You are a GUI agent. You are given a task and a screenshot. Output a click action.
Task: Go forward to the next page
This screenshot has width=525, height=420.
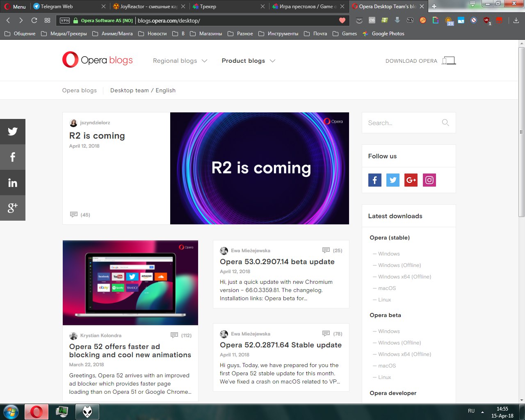(21, 21)
